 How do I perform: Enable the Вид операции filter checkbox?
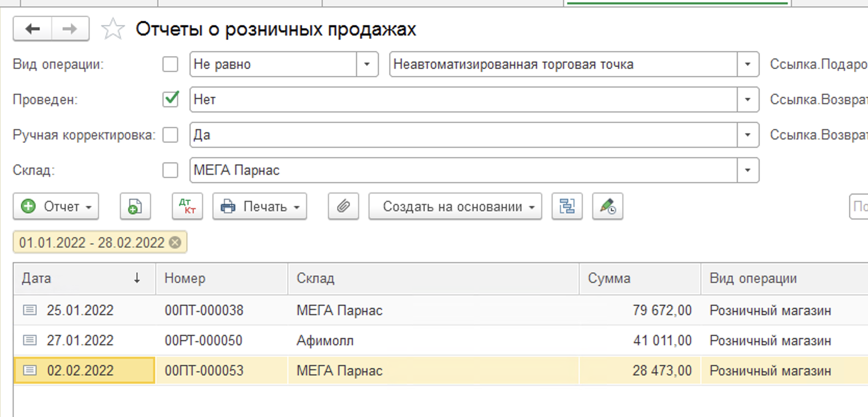(170, 64)
